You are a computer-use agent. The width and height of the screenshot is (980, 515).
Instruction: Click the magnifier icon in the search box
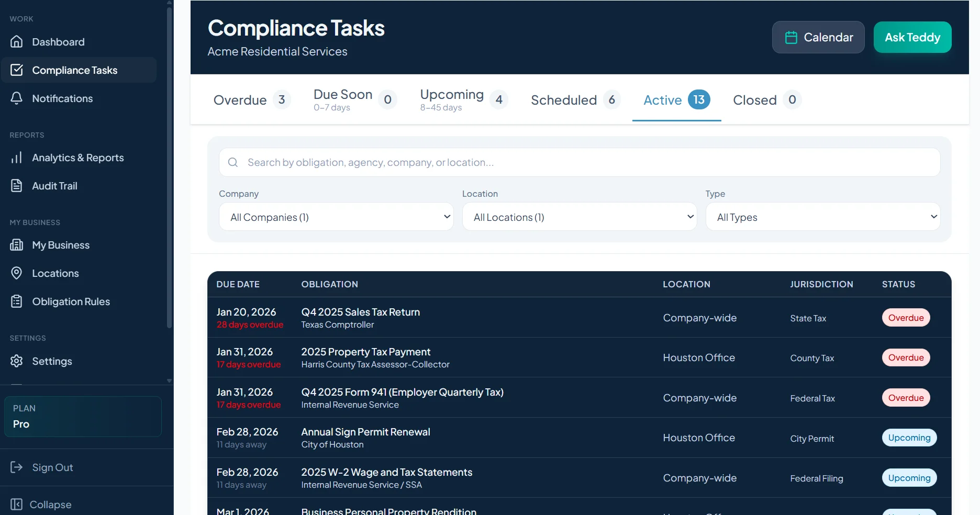click(233, 162)
